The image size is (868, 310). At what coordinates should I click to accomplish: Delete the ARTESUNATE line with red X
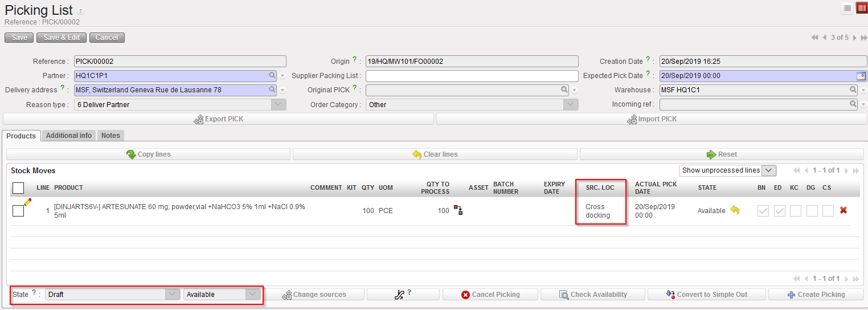click(x=844, y=210)
